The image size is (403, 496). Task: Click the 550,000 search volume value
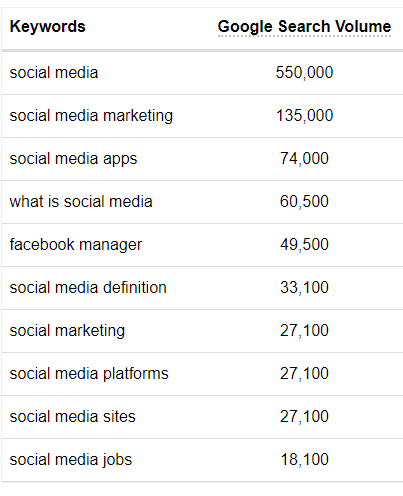coord(304,73)
